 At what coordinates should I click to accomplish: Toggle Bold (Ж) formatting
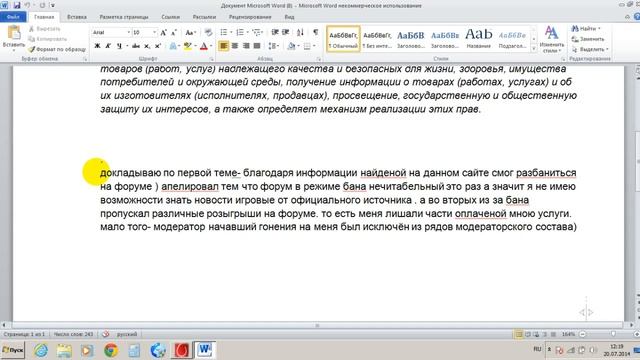pos(97,46)
